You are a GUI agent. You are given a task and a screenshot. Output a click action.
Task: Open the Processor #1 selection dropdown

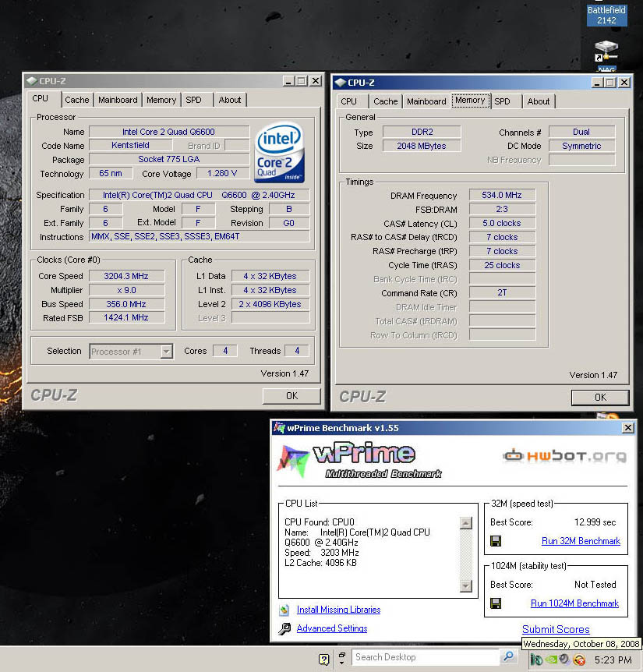166,352
